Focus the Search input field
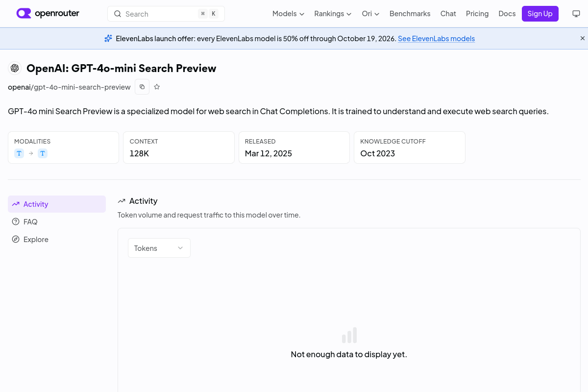 click(166, 14)
